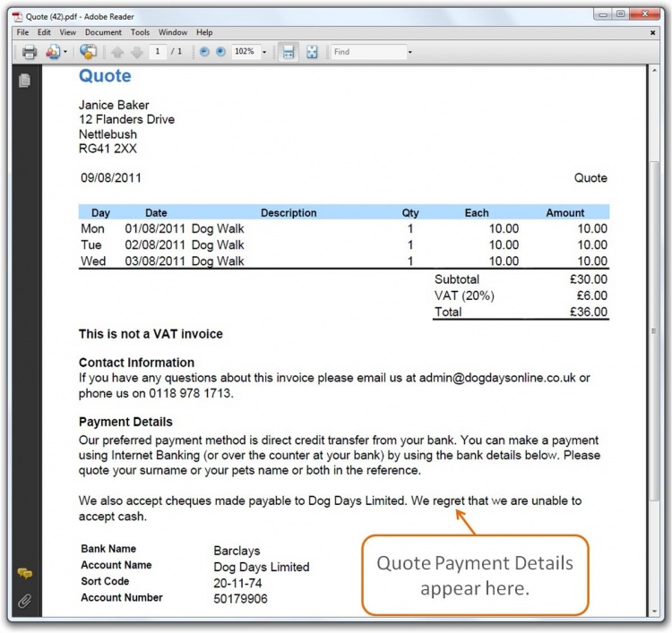Toggle scrolling page fit-width mode
The width and height of the screenshot is (672, 633).
289,52
